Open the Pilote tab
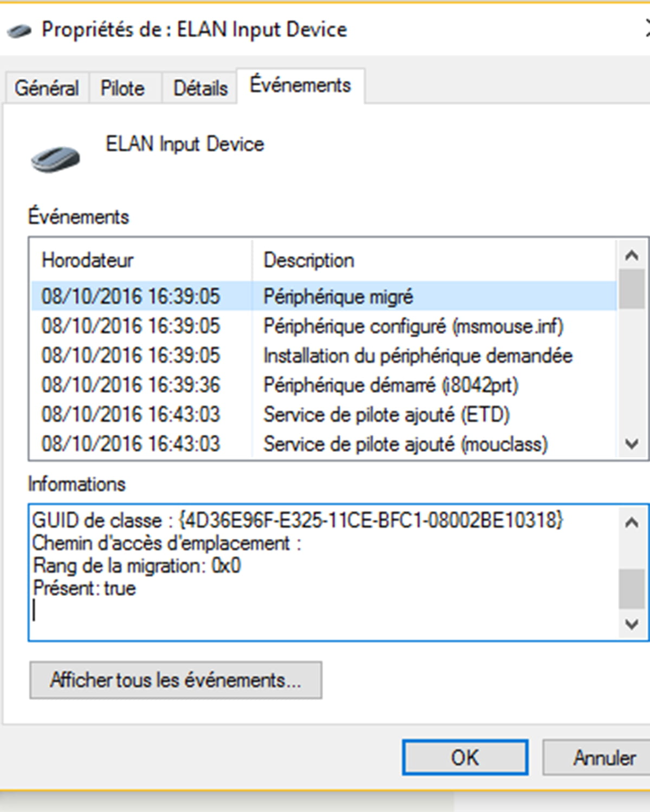 pyautogui.click(x=123, y=88)
